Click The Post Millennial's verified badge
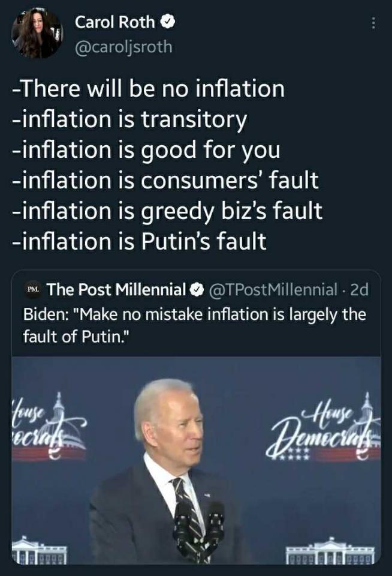This screenshot has height=576, width=392. (196, 290)
